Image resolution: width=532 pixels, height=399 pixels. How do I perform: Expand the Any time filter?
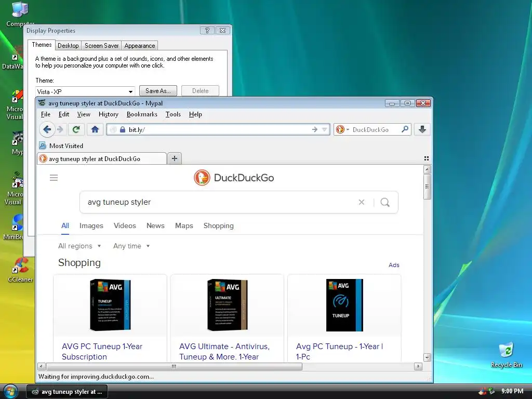[x=131, y=246]
